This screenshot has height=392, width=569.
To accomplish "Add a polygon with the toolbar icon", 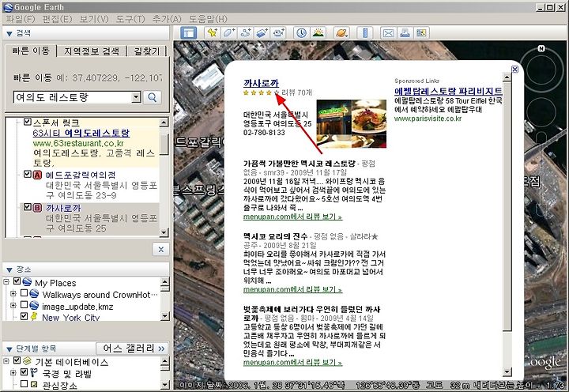I will pyautogui.click(x=228, y=33).
